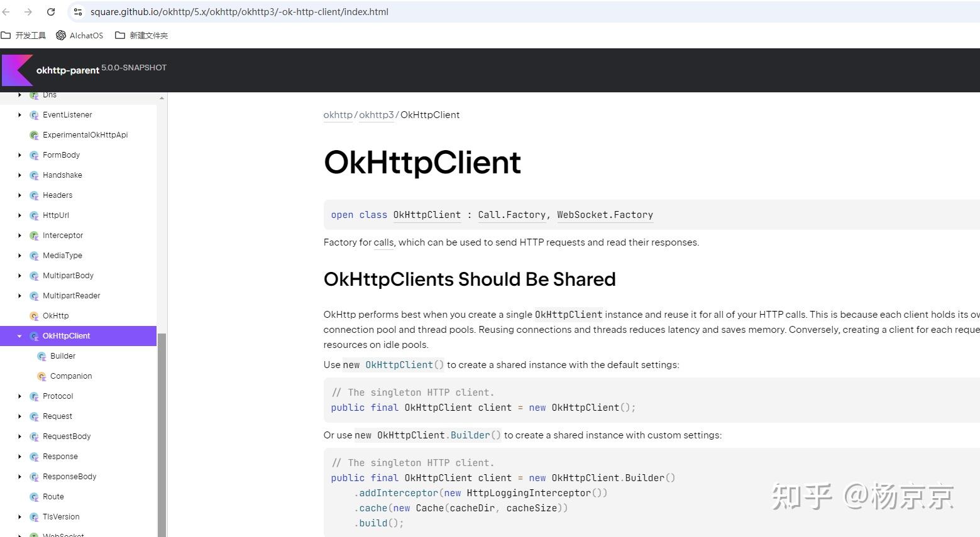Click the site information icon in address bar

77,11
